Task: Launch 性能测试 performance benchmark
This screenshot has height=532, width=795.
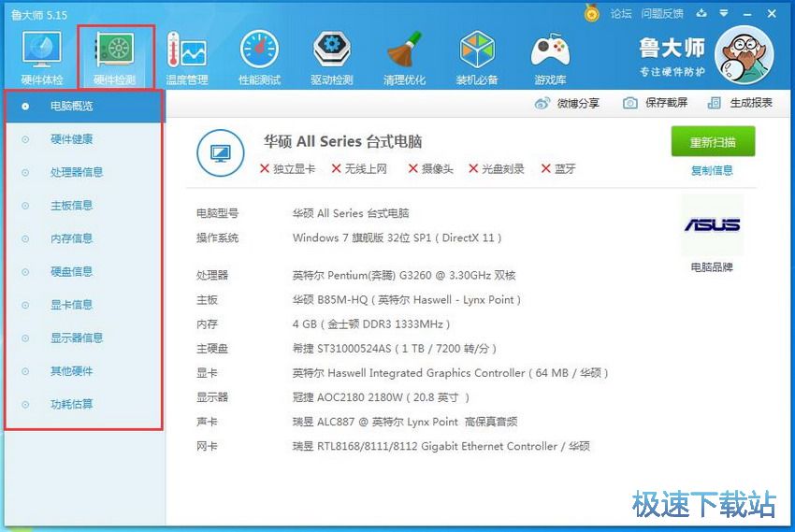Action: tap(259, 57)
